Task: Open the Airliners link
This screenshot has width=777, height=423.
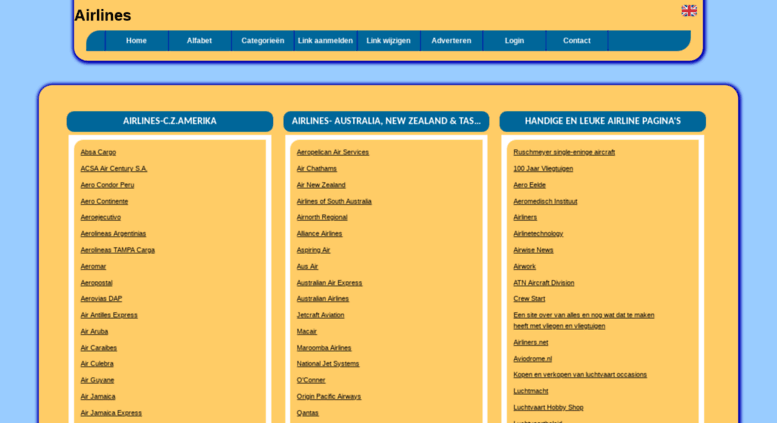Action: point(525,217)
